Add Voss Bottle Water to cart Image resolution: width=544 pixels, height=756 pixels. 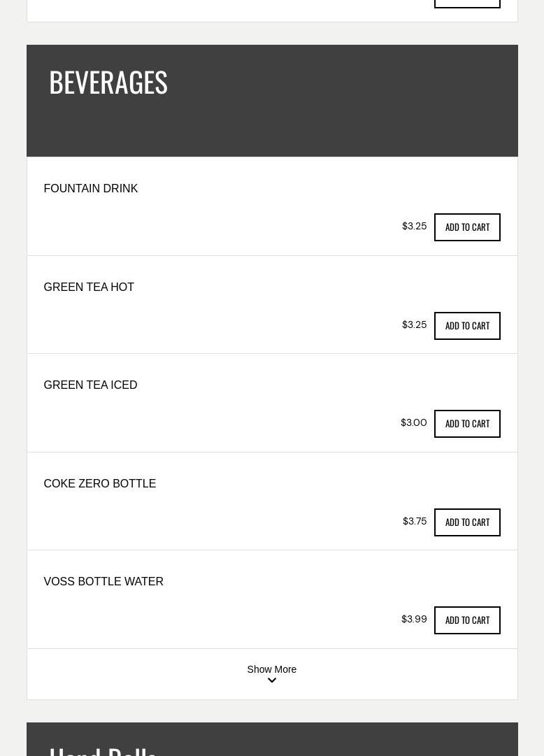[x=467, y=620]
